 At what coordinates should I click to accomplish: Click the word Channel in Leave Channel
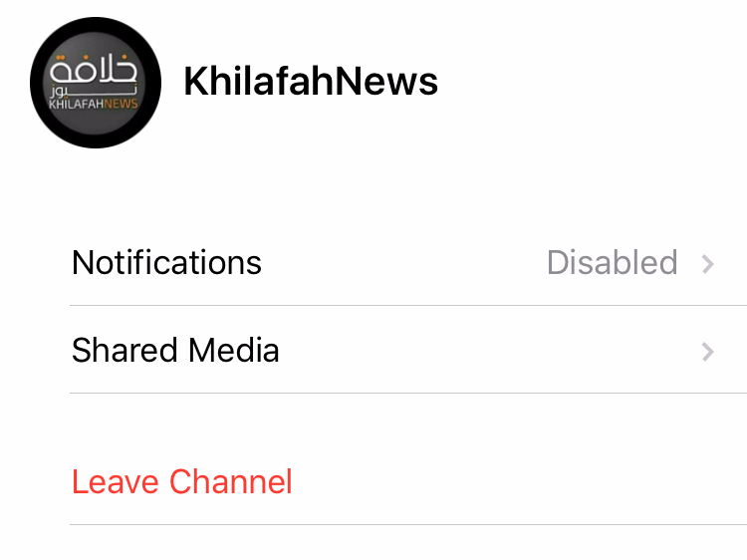pos(231,481)
